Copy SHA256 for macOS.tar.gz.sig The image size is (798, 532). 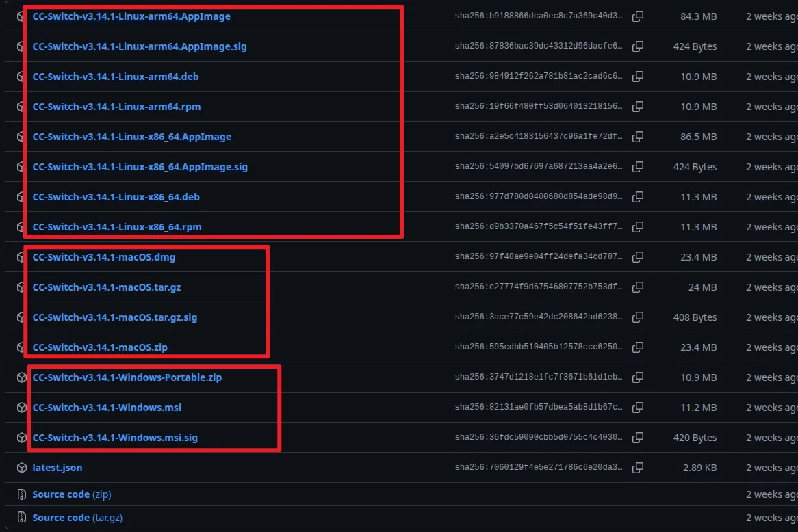[638, 317]
